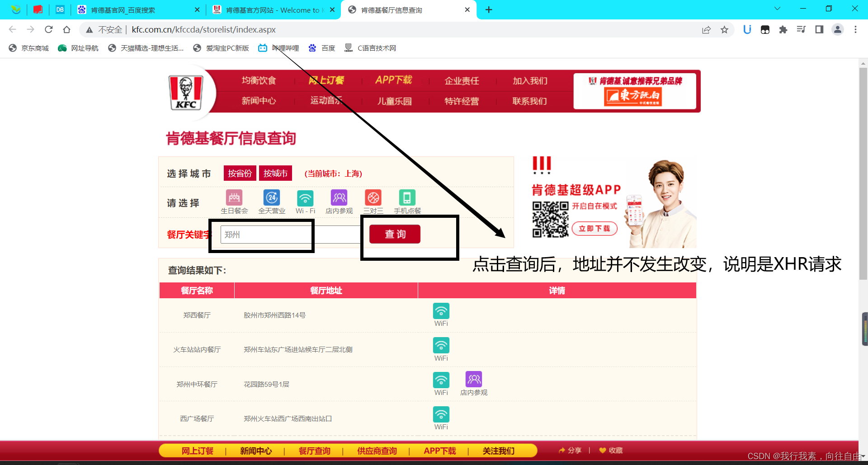868x465 pixels.
Task: Select the 店内参观 filter icon
Action: (339, 197)
